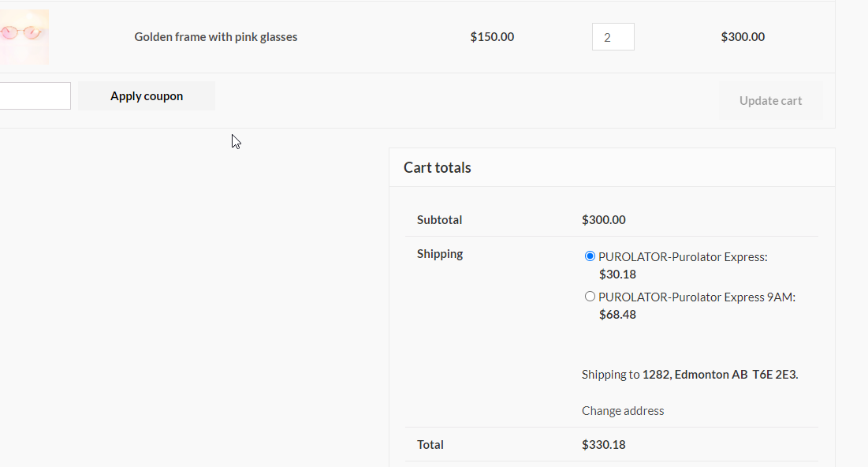Click the $150.00 unit price
Screen dimensions: 868x467
[492, 37]
